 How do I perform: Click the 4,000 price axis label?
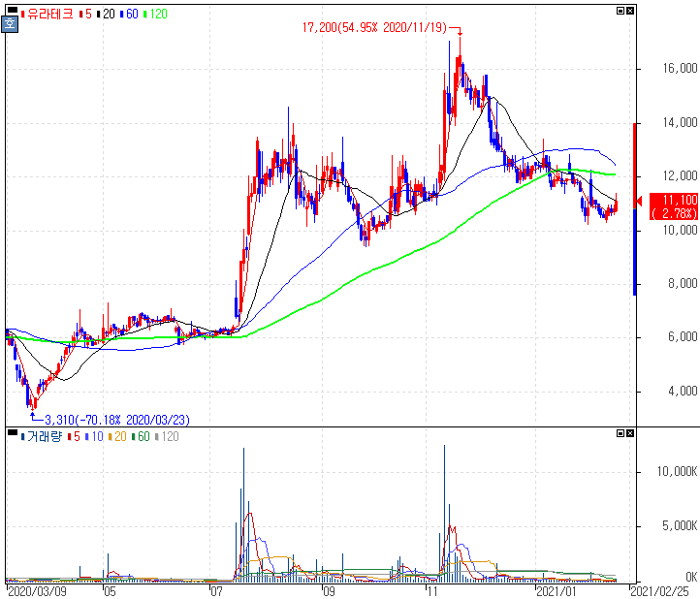tap(683, 391)
